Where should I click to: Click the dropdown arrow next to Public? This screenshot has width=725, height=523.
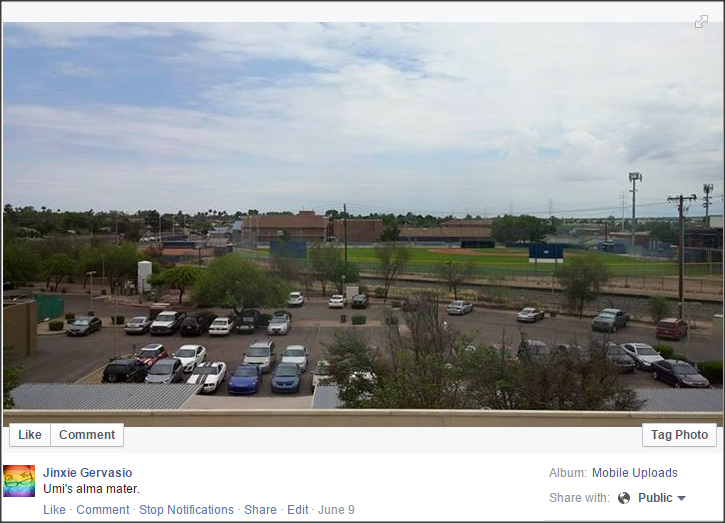(681, 498)
